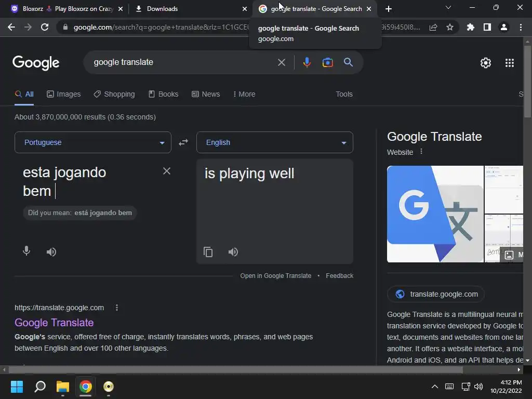Send Feedback on translation widget
Image resolution: width=532 pixels, height=399 pixels.
(x=339, y=276)
